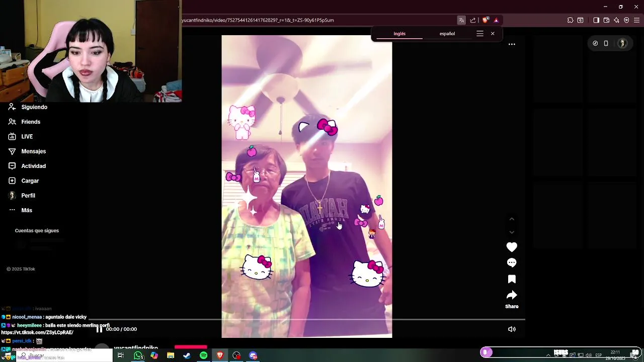The image size is (644, 362).
Task: Like the video with the heart icon
Action: click(512, 247)
